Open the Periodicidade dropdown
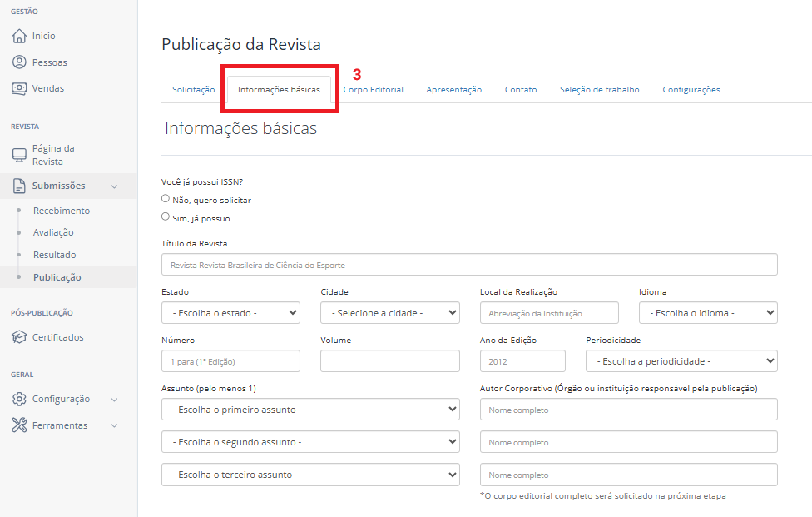Image resolution: width=812 pixels, height=517 pixels. click(x=681, y=361)
